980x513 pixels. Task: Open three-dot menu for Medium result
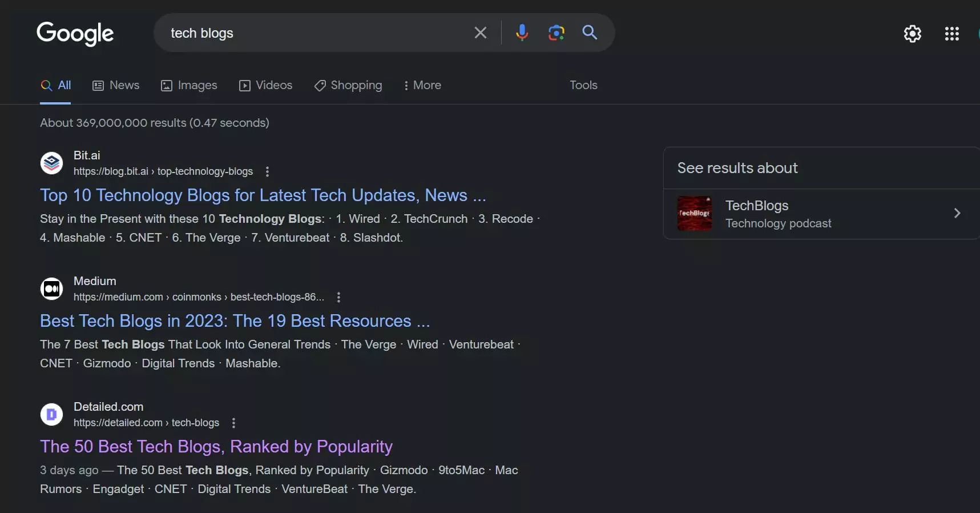coord(338,297)
